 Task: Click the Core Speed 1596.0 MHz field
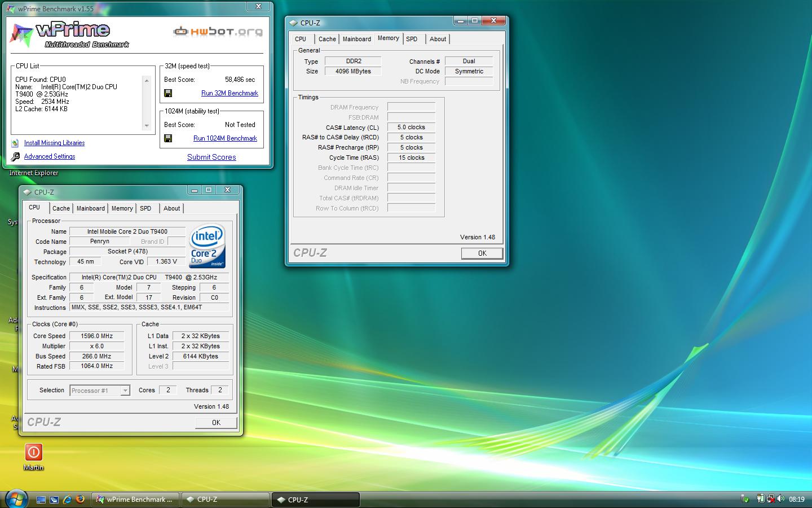click(97, 336)
